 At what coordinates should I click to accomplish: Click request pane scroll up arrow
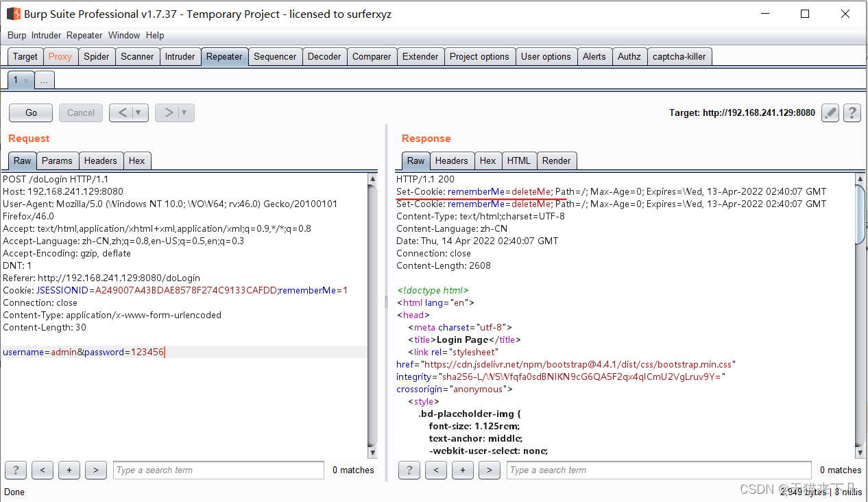click(373, 179)
